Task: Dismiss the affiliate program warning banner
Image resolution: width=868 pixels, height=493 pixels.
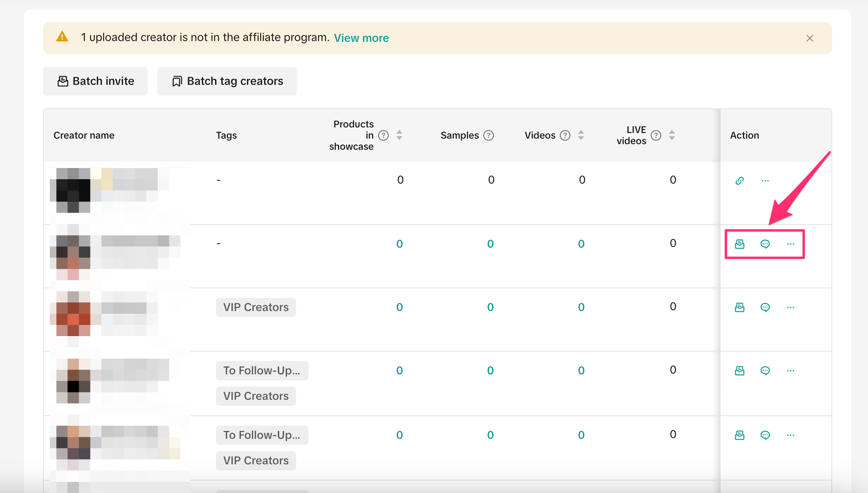Action: point(809,38)
